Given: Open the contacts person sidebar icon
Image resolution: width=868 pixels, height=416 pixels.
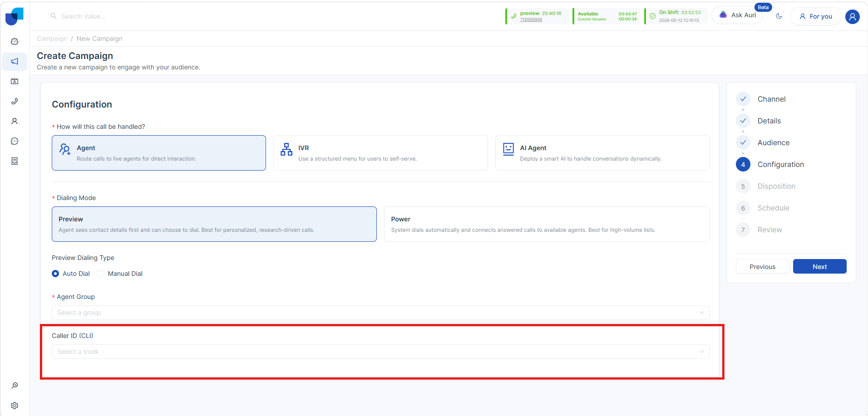Looking at the screenshot, I should click(x=15, y=121).
